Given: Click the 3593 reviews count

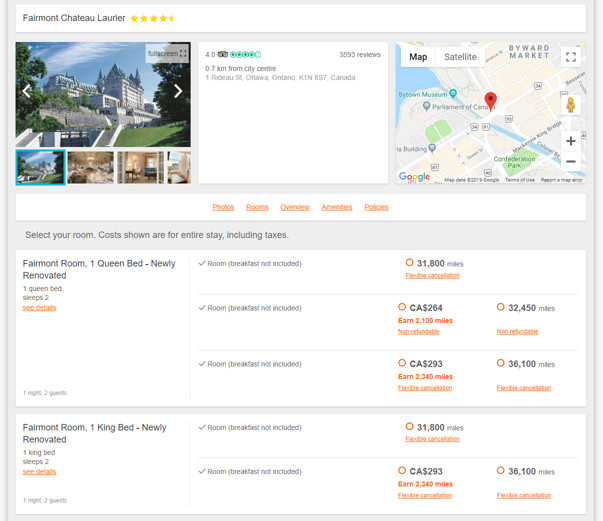Looking at the screenshot, I should (x=360, y=55).
